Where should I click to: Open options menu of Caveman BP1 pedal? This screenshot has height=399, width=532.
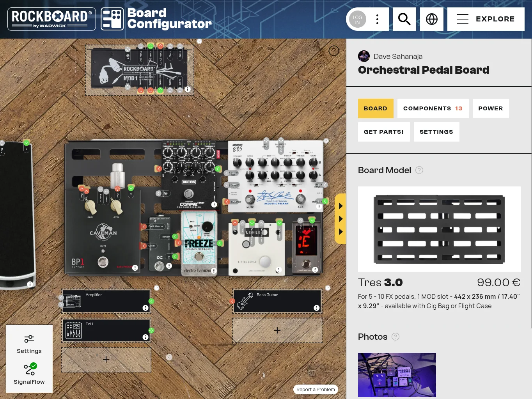tap(135, 268)
